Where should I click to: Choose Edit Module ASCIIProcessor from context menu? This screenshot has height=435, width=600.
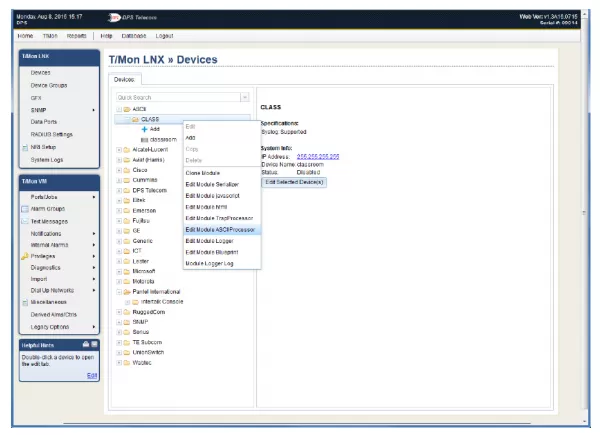[220, 229]
